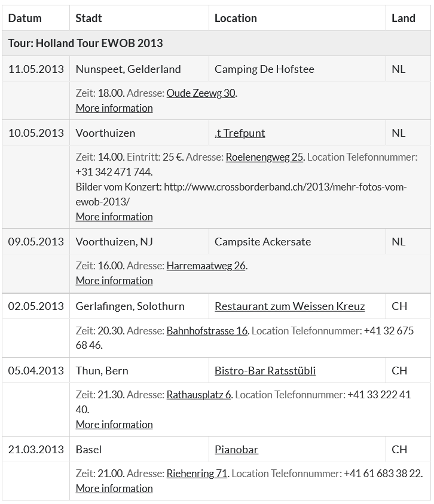This screenshot has width=434, height=504.
Task: Open the Riehenring 71 address link
Action: pyautogui.click(x=197, y=474)
